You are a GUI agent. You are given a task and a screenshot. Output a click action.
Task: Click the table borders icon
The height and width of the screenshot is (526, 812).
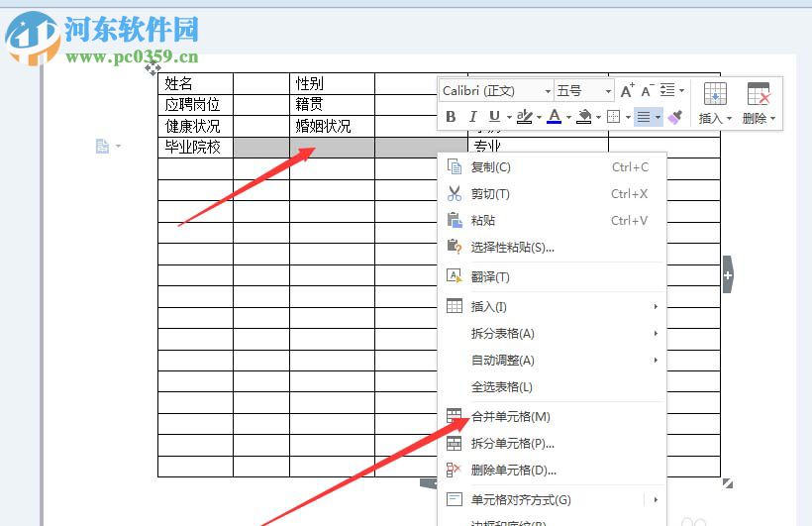pyautogui.click(x=614, y=117)
